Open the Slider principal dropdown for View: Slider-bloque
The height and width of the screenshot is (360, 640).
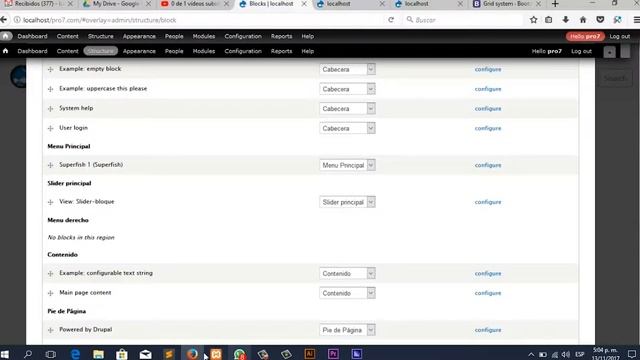tap(347, 202)
